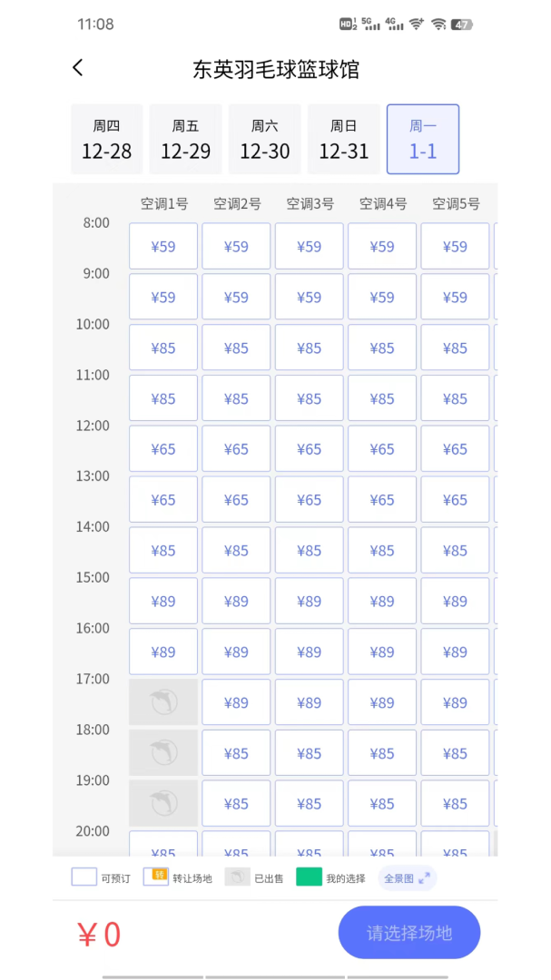Tap the ¥0 total price display
Image resolution: width=551 pixels, height=980 pixels.
[x=100, y=933]
